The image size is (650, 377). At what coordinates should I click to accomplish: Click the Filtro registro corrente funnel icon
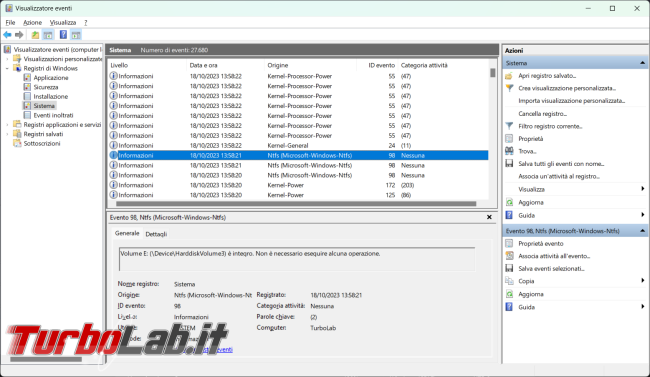[x=509, y=126]
